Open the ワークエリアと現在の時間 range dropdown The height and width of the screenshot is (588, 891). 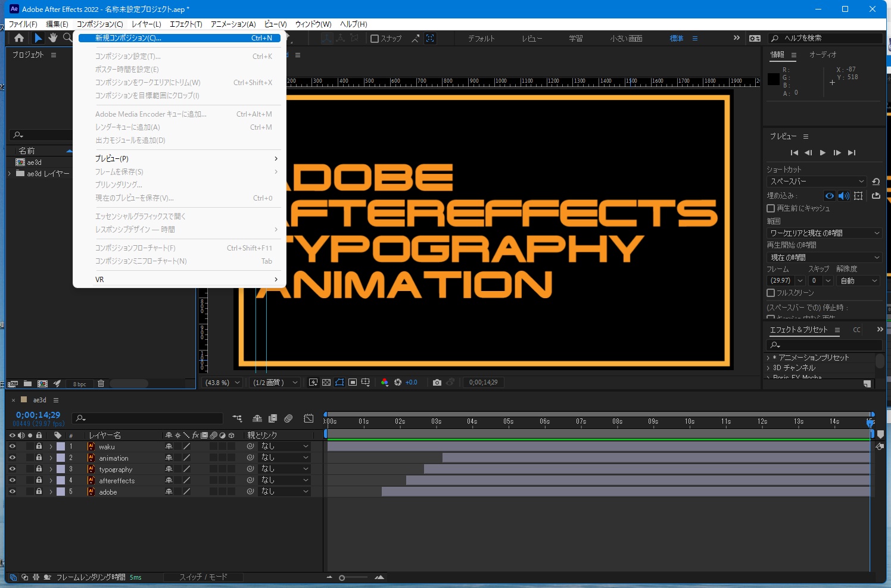(824, 233)
